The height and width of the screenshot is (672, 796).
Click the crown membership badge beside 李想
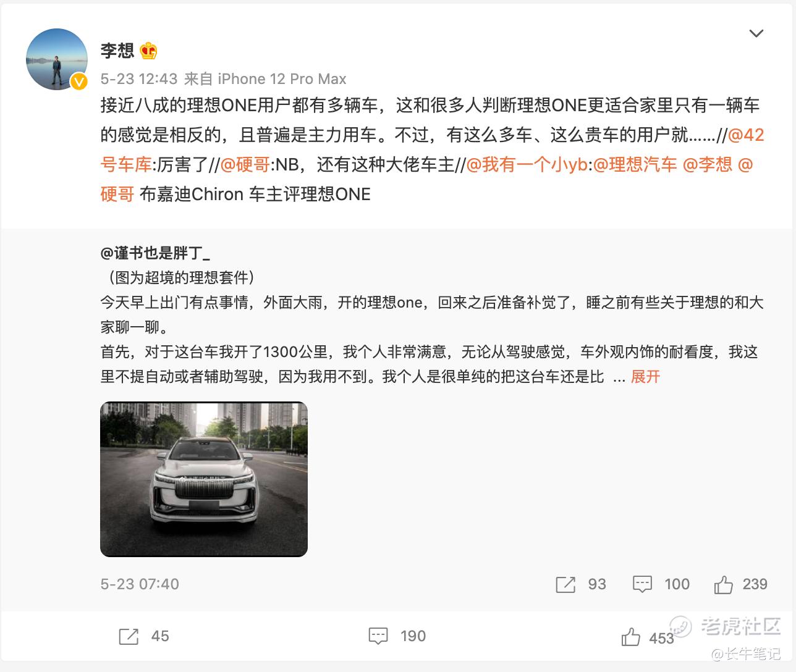coord(148,51)
